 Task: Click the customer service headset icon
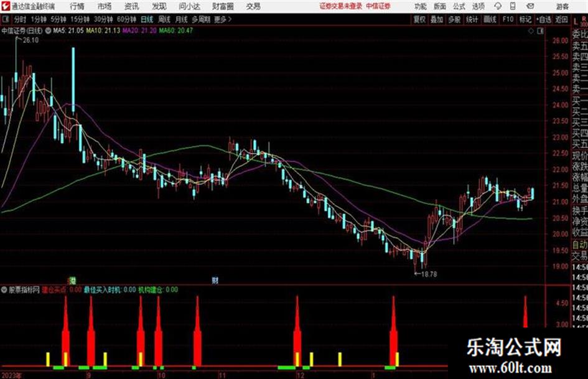[x=498, y=6]
